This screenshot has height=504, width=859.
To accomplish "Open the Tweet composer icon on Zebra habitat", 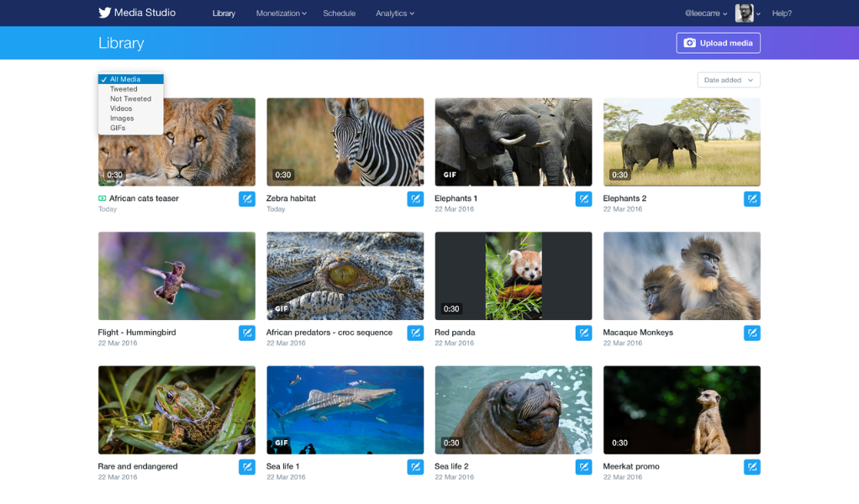I will (414, 199).
